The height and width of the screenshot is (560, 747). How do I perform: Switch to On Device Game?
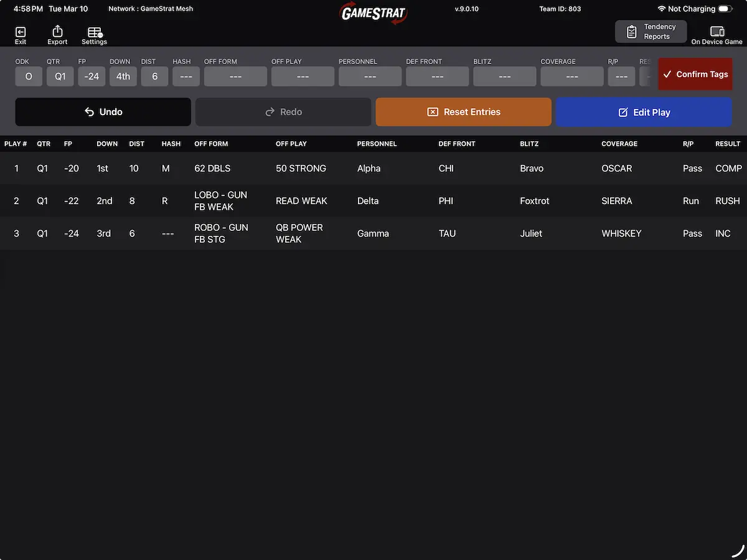tap(716, 35)
